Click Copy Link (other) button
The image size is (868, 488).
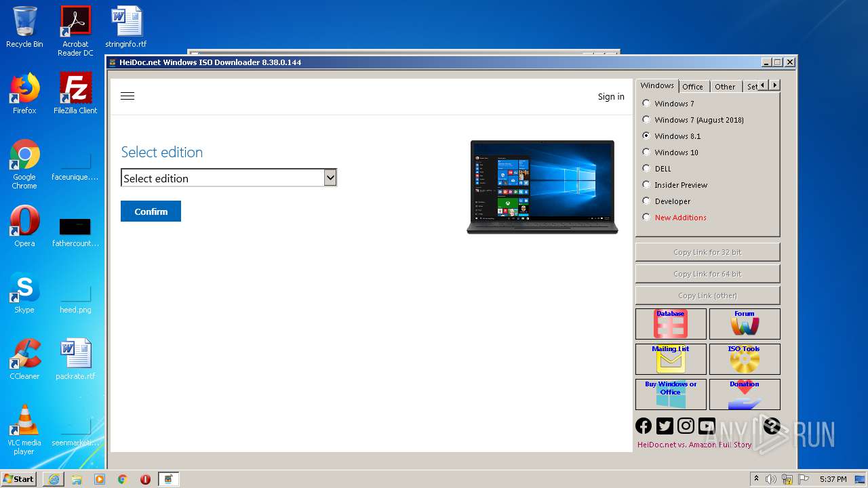pyautogui.click(x=707, y=296)
